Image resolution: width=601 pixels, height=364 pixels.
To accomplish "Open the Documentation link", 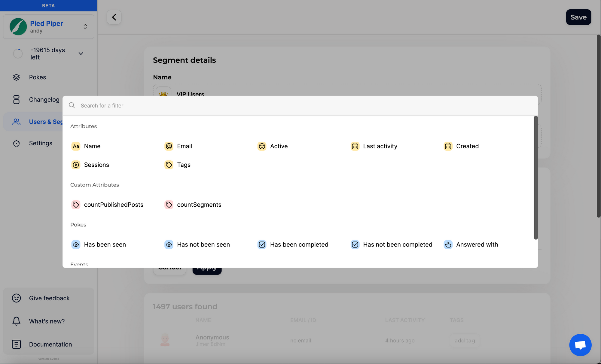I will coord(50,344).
